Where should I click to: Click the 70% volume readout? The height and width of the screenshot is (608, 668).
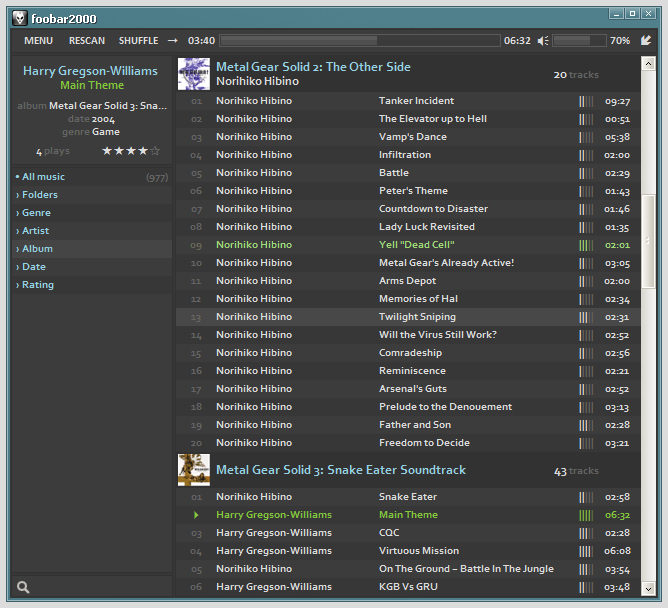coord(620,40)
